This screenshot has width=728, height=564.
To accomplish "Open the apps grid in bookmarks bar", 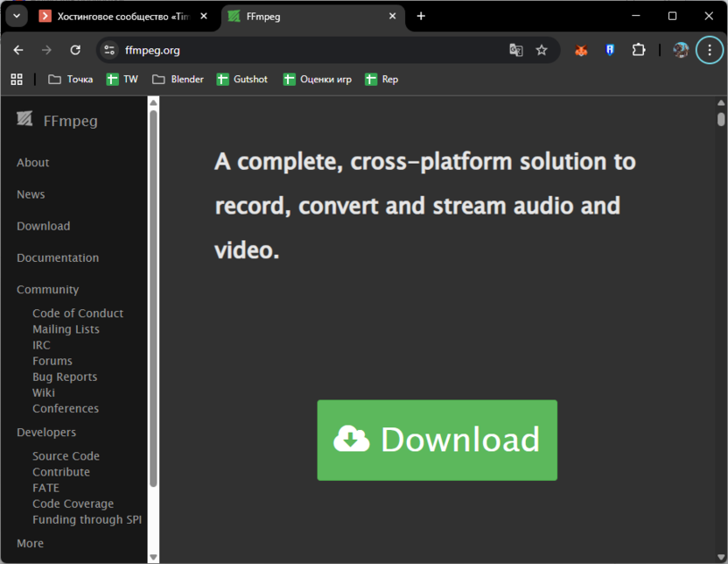I will coord(17,79).
